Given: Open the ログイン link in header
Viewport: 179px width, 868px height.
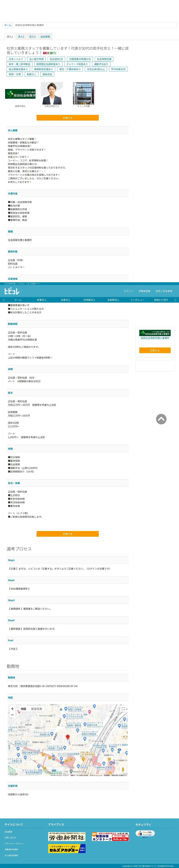Looking at the screenshot, I should (128, 291).
